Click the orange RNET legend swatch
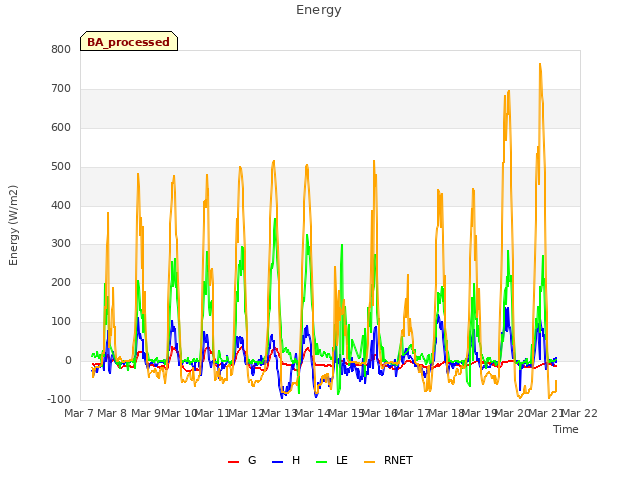Image resolution: width=640 pixels, height=480 pixels. tap(369, 462)
